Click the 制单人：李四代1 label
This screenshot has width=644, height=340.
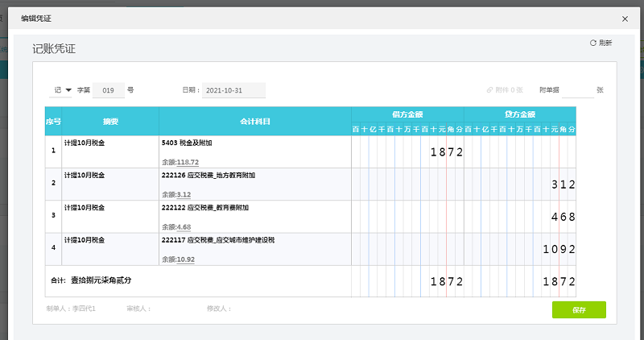71,309
